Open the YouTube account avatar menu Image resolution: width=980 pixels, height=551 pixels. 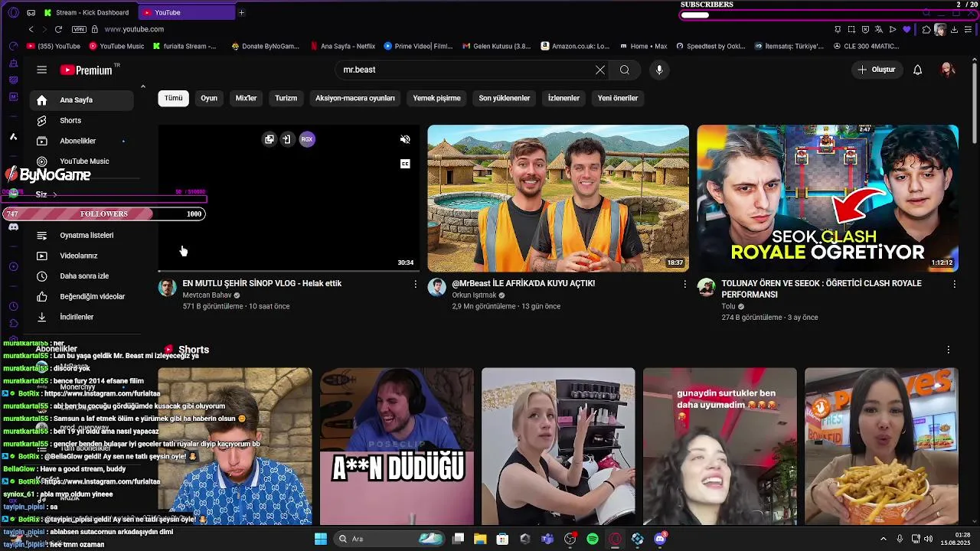(x=948, y=70)
